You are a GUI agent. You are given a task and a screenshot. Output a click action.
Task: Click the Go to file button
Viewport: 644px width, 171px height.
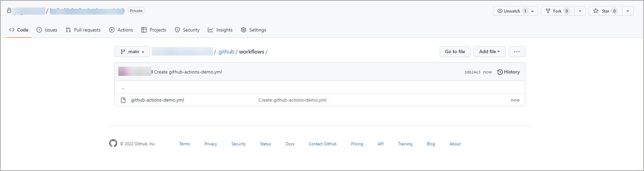(x=455, y=51)
